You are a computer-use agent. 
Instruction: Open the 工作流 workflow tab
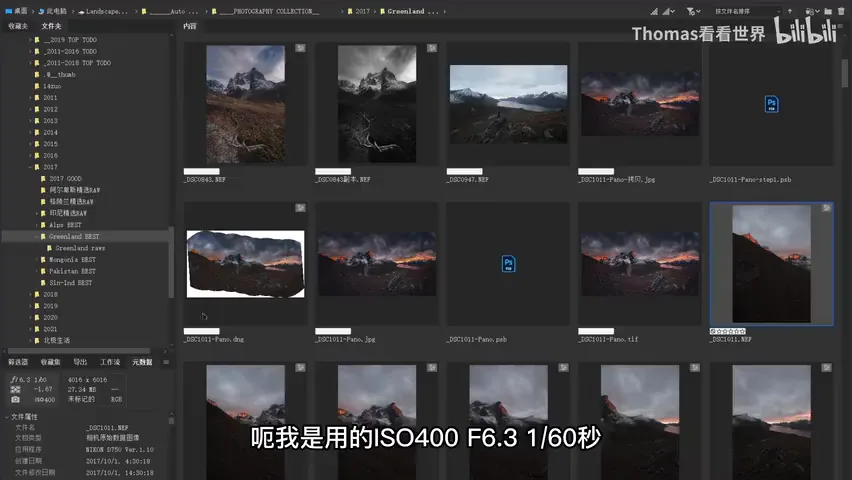click(x=110, y=362)
